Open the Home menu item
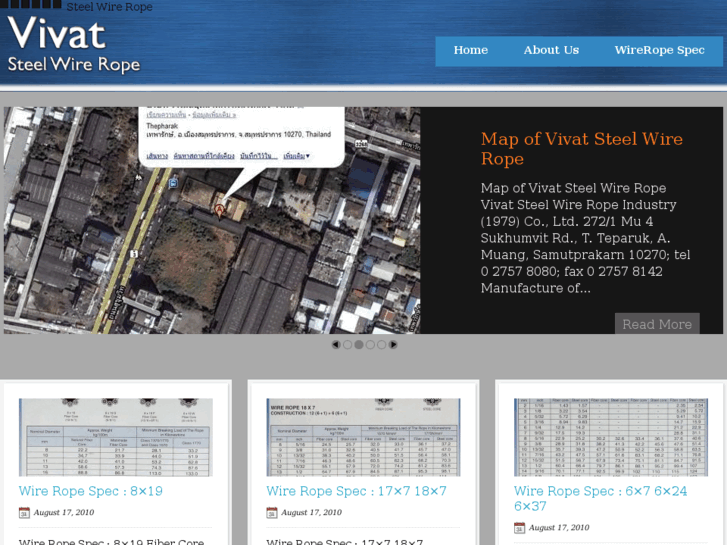 (471, 50)
